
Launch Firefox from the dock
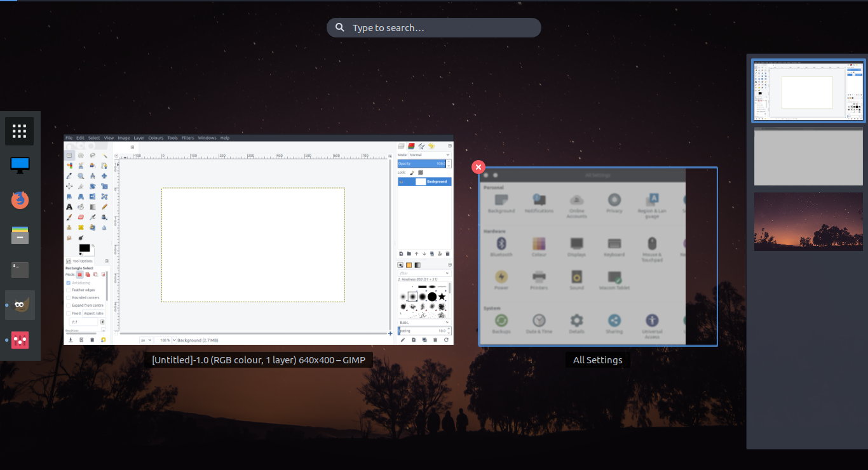19,200
